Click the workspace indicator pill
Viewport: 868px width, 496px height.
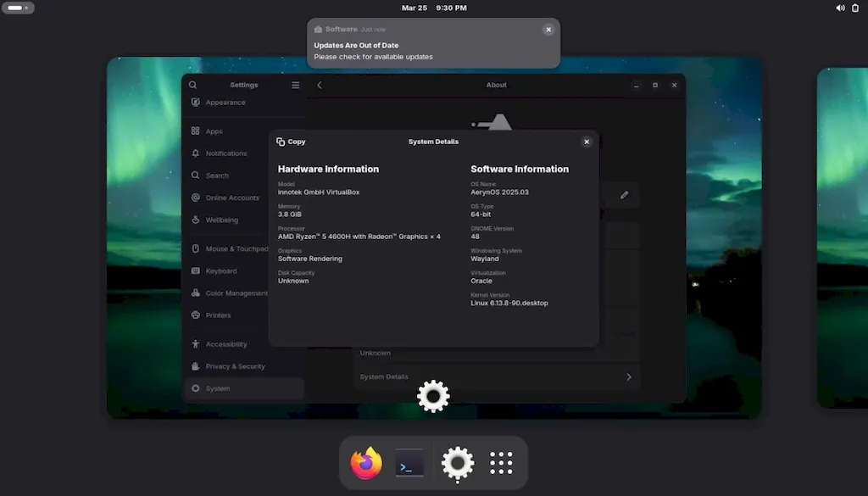pyautogui.click(x=18, y=8)
